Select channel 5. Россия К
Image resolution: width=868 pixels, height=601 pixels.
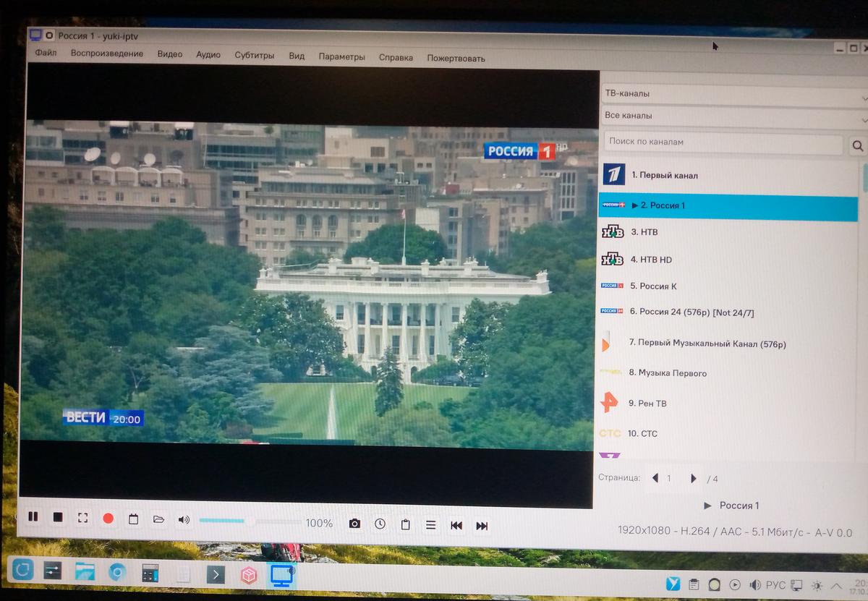tap(728, 286)
